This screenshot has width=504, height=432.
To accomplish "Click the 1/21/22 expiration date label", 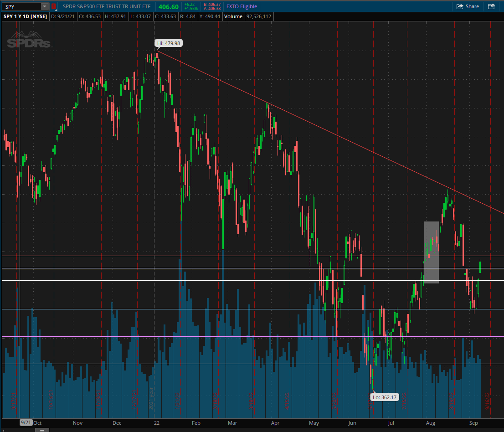I will coord(178,401).
